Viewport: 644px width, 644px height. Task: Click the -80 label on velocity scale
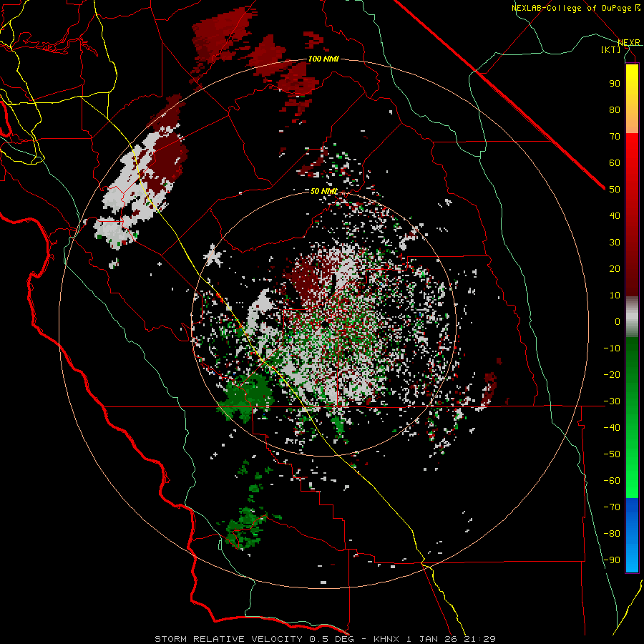(612, 534)
